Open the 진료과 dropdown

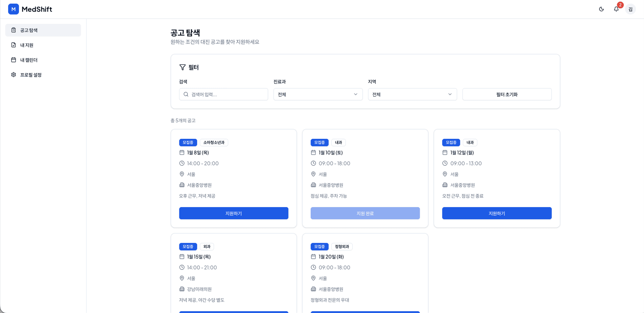point(317,94)
